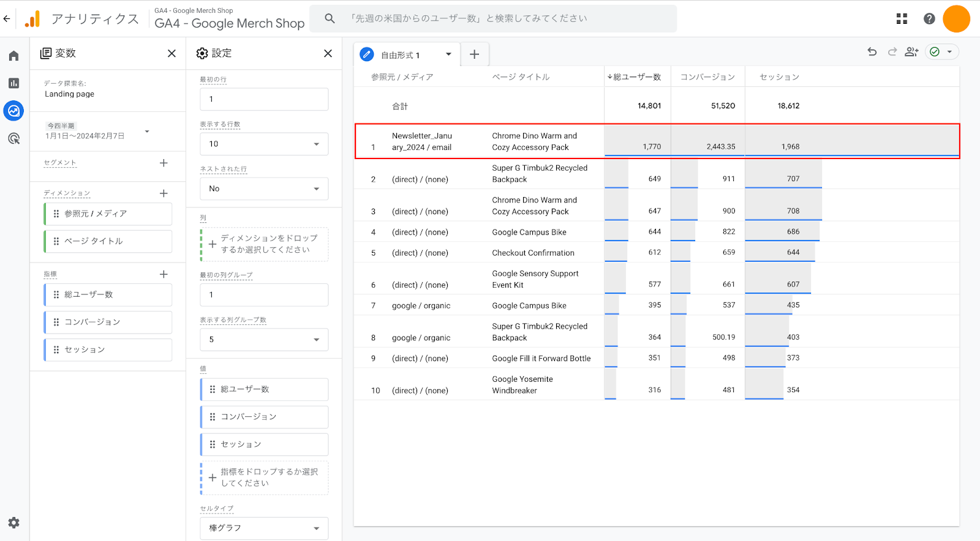This screenshot has width=980, height=541.
Task: Click コンバージョン chip in values section
Action: pos(264,417)
